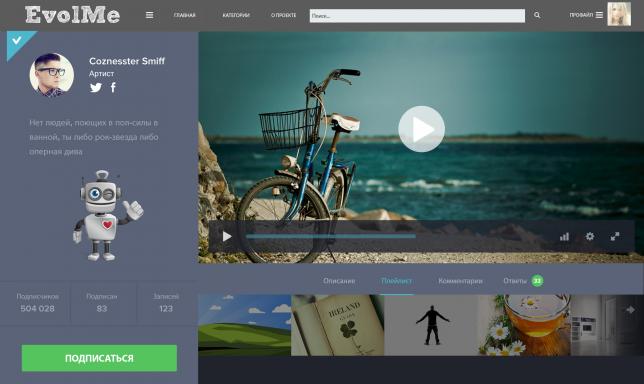This screenshot has width=644, height=384.
Task: Play video from the control bar
Action: pos(227,237)
